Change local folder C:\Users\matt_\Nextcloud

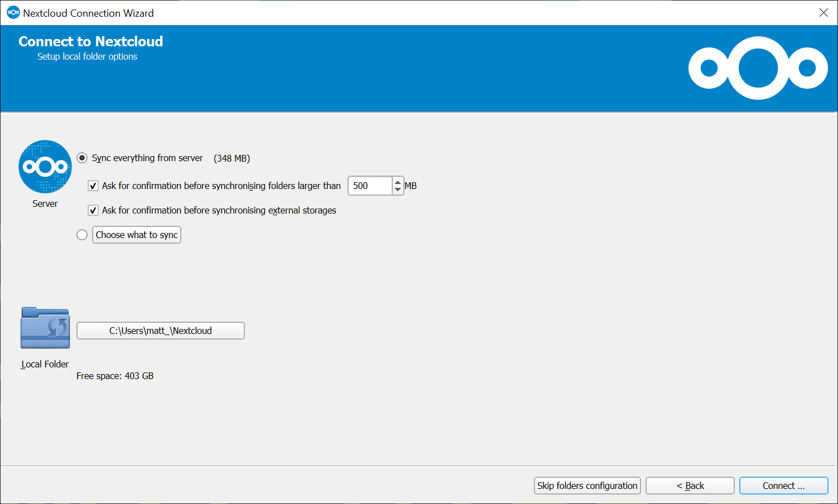pyautogui.click(x=161, y=331)
